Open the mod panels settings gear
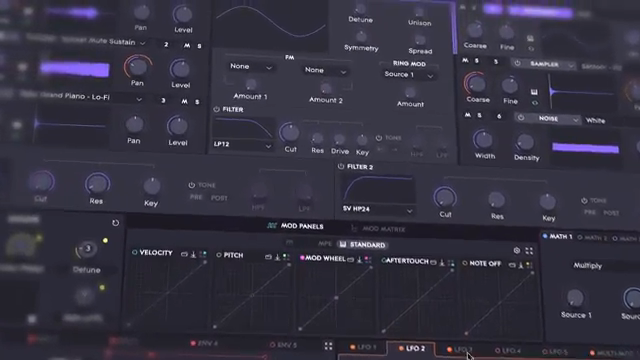Image resolution: width=640 pixels, height=360 pixels. [x=517, y=250]
